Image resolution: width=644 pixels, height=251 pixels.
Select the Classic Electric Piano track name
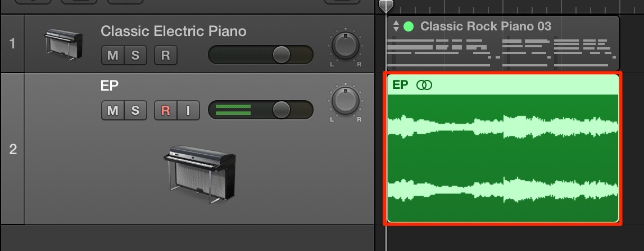coord(173,32)
